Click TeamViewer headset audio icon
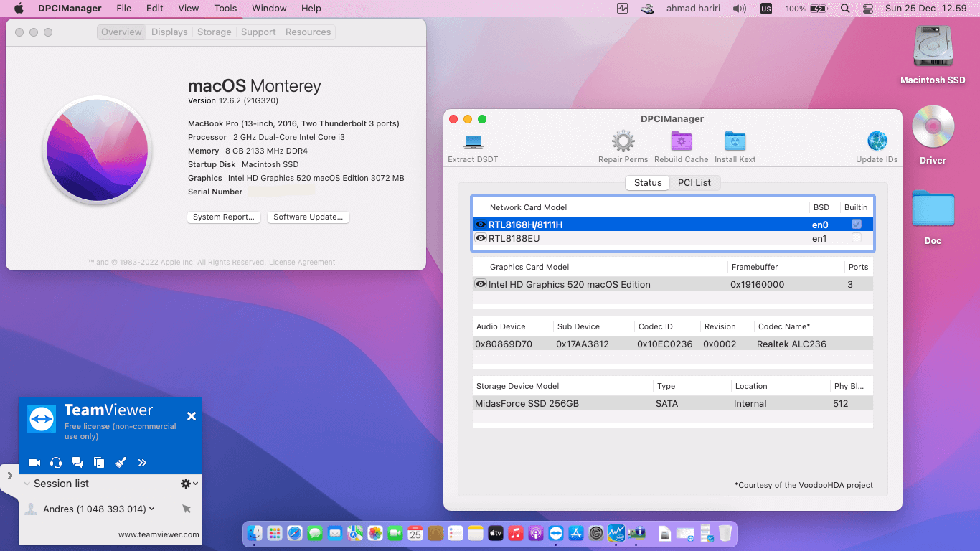Viewport: 980px width, 551px height. tap(56, 463)
